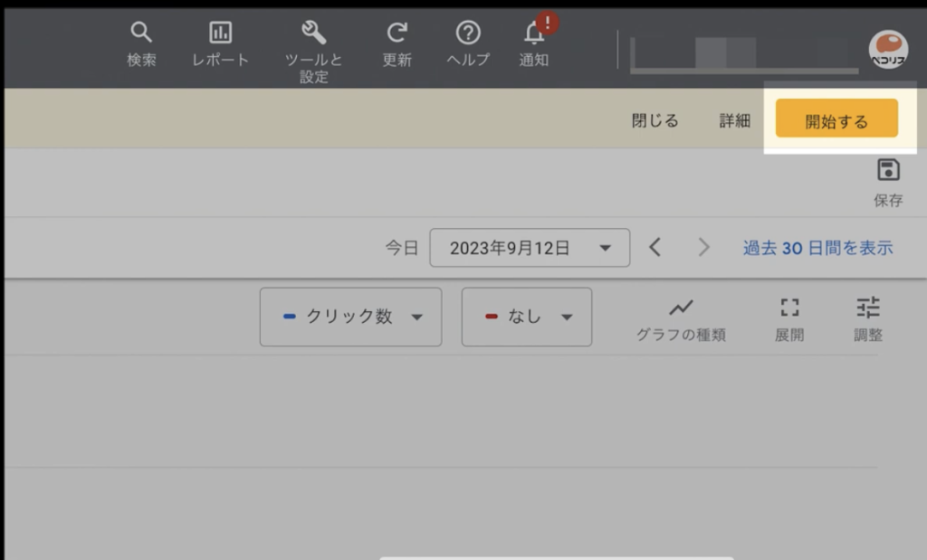The height and width of the screenshot is (560, 927).
Task: Click the 詳細 details link
Action: click(x=734, y=120)
